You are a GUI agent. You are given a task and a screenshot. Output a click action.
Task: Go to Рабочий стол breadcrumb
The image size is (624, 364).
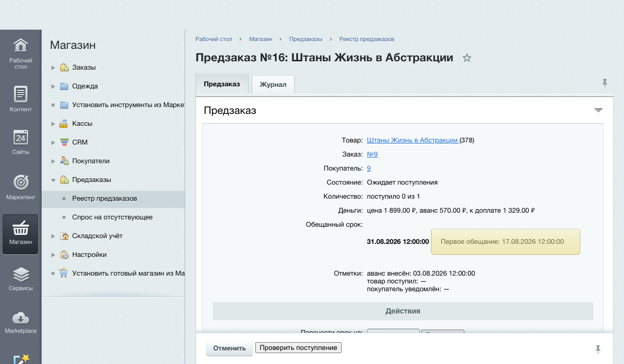pos(214,39)
